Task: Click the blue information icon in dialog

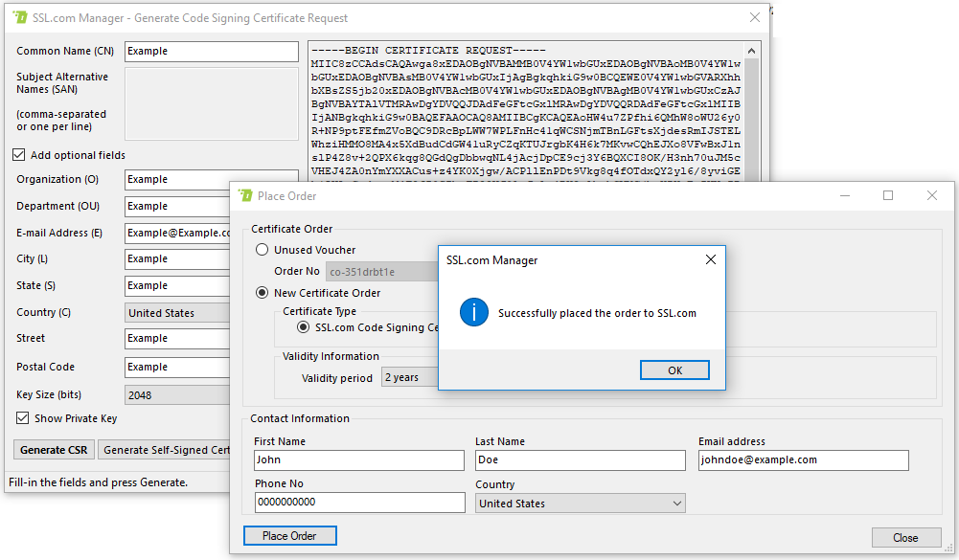Action: click(474, 313)
